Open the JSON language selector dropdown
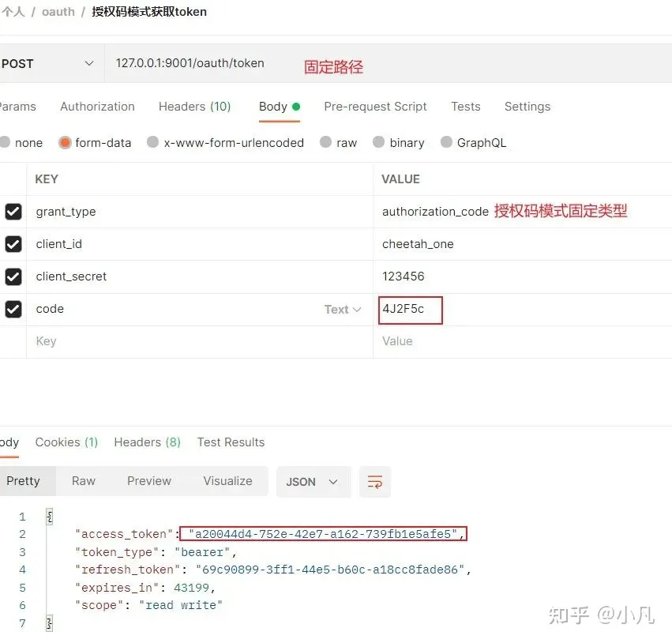This screenshot has height=643, width=672. tap(313, 482)
